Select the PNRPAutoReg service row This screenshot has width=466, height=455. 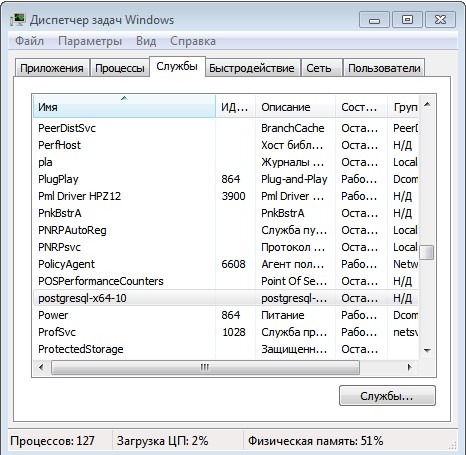coord(226,230)
